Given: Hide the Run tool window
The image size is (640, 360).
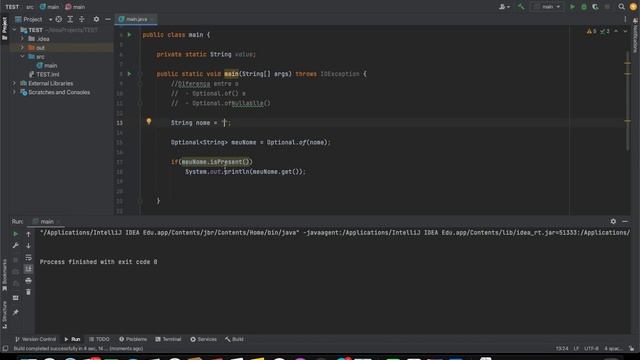Looking at the screenshot, I should coord(625,221).
